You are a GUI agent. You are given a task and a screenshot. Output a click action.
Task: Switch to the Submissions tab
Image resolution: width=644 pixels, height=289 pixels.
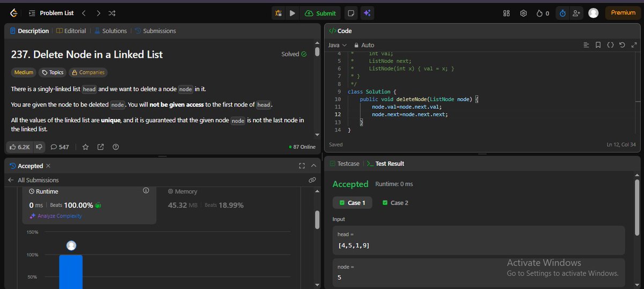[x=155, y=31]
